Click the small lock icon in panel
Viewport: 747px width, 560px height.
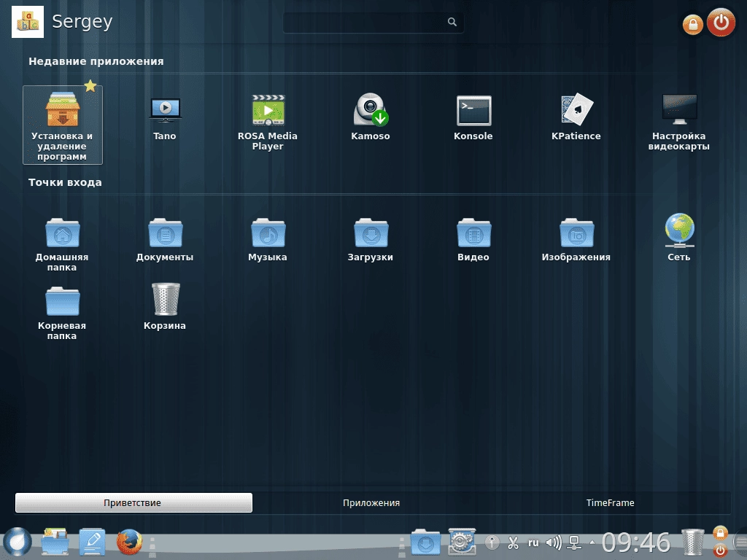pos(720,533)
